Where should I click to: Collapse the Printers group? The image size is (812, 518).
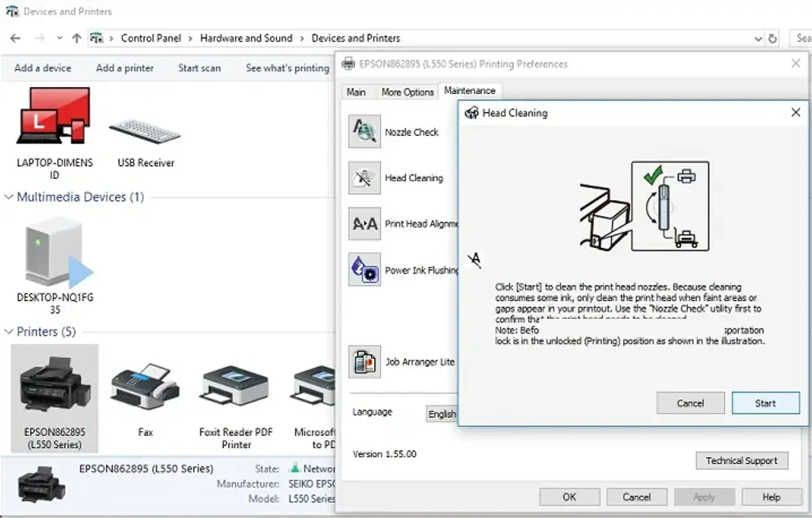coord(8,332)
